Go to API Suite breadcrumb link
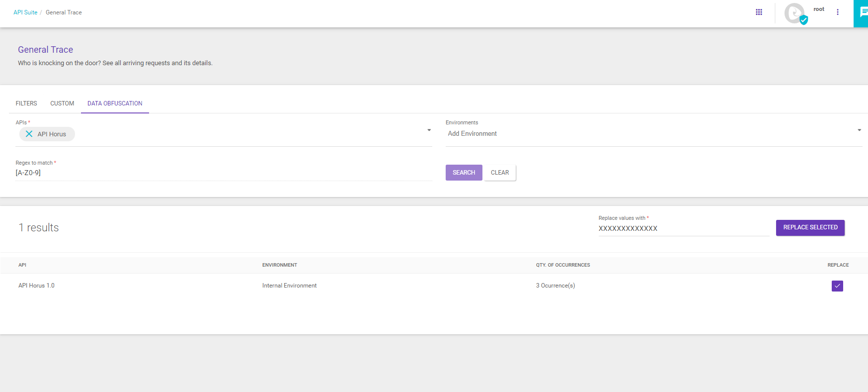The image size is (868, 392). click(x=25, y=12)
